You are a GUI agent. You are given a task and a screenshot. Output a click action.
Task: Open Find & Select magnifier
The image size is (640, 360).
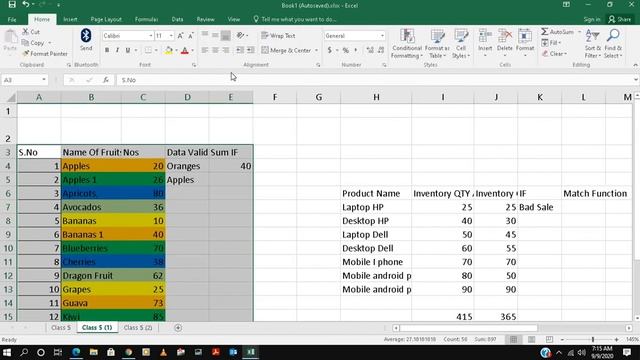coord(613,44)
